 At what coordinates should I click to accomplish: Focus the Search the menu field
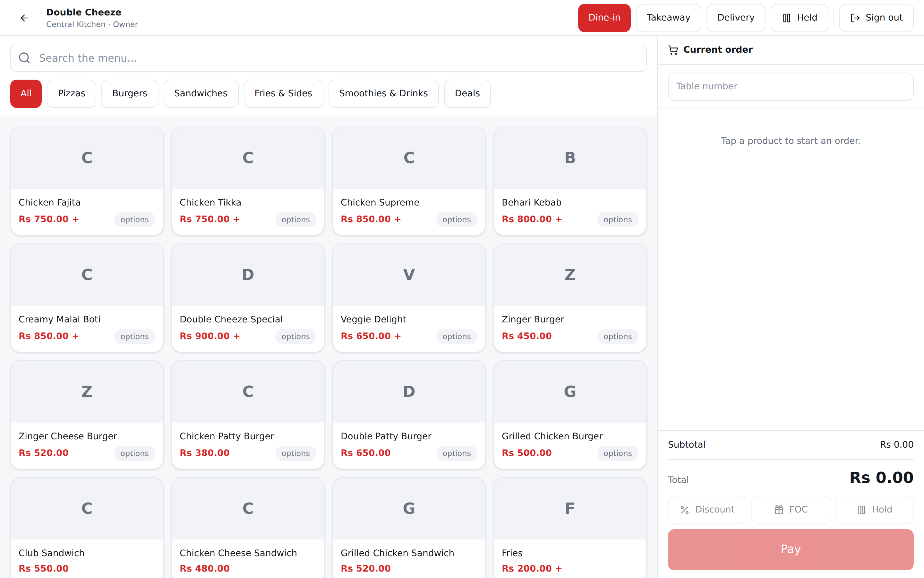[x=328, y=58]
